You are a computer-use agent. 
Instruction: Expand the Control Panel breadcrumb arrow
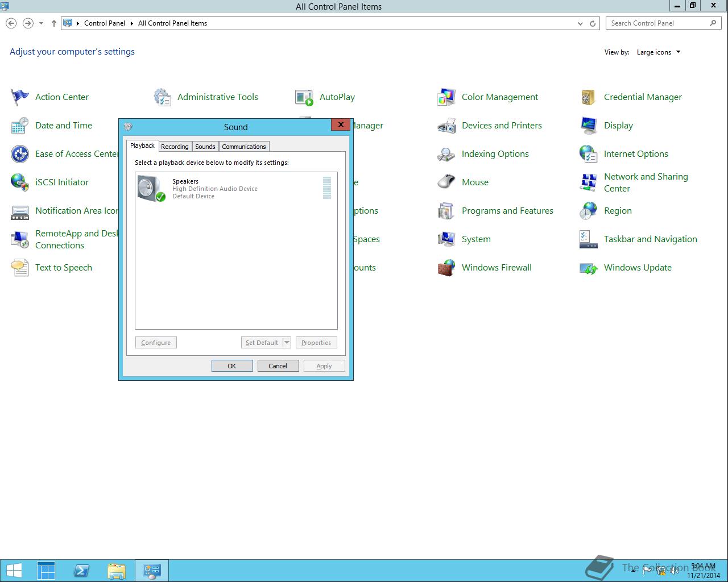(132, 23)
